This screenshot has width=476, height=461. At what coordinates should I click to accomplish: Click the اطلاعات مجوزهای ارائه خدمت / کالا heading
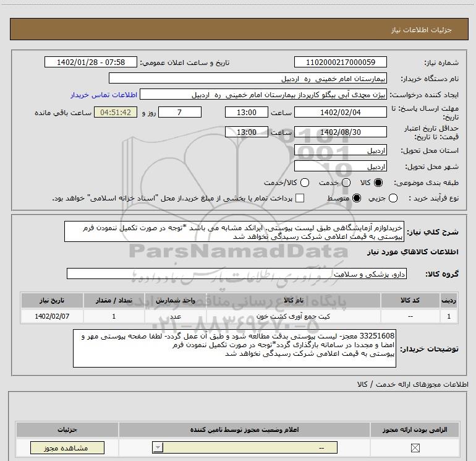point(412,384)
